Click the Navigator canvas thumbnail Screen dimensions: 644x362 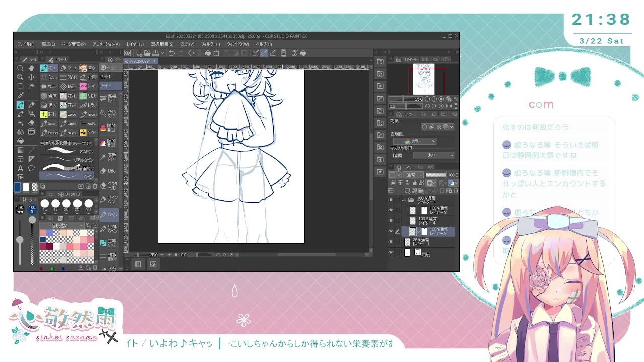point(424,79)
